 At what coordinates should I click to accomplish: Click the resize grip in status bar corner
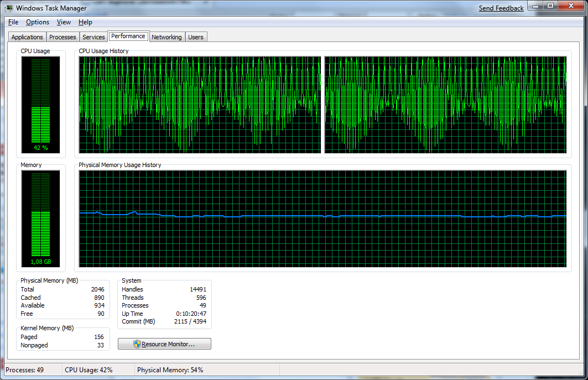pyautogui.click(x=580, y=372)
